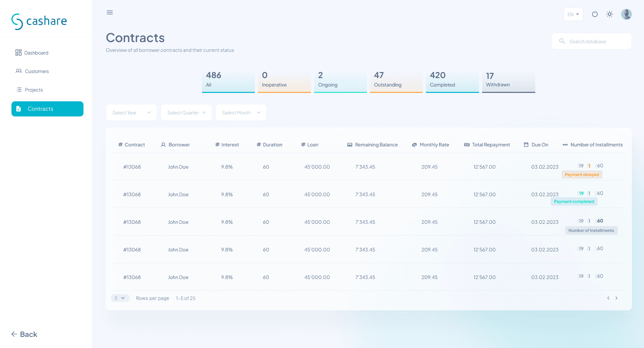Sort by Remaining Balance column header
The image size is (644, 348).
(x=373, y=145)
